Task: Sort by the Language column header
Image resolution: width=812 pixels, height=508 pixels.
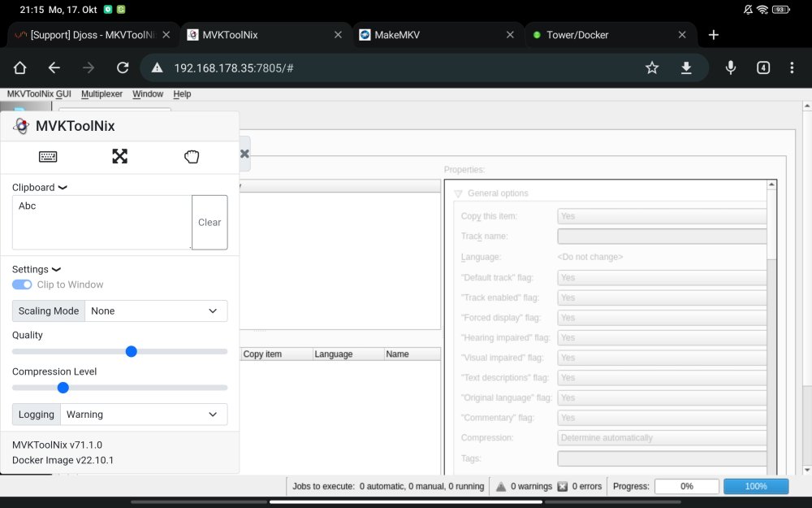Action: tap(348, 354)
